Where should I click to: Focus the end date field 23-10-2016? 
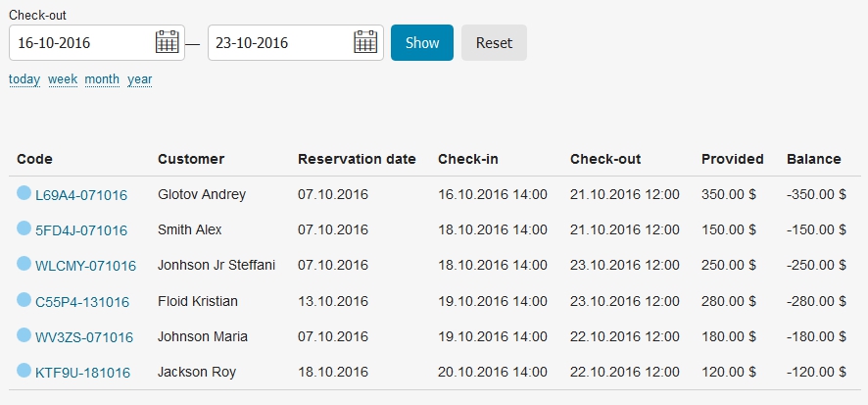coord(296,43)
